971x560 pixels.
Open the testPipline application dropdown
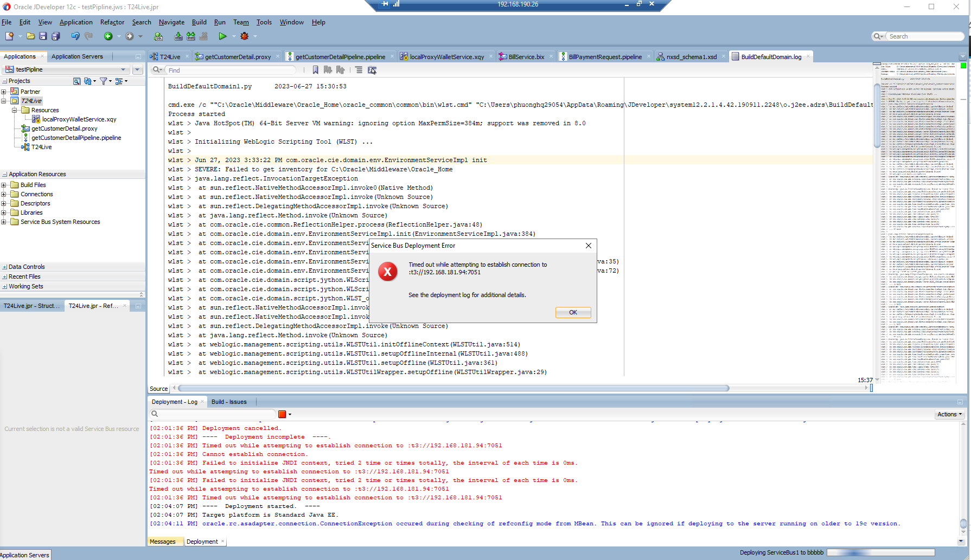[124, 69]
